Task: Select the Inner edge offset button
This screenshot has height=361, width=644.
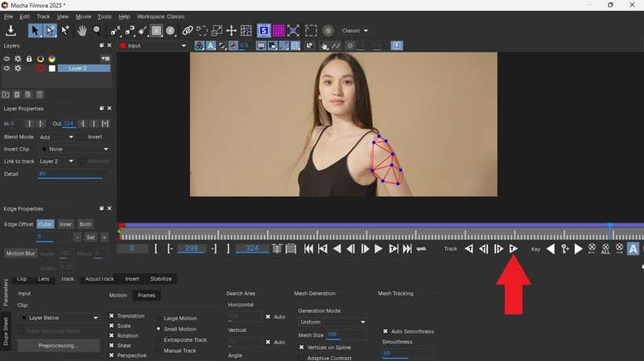Action: click(x=66, y=224)
